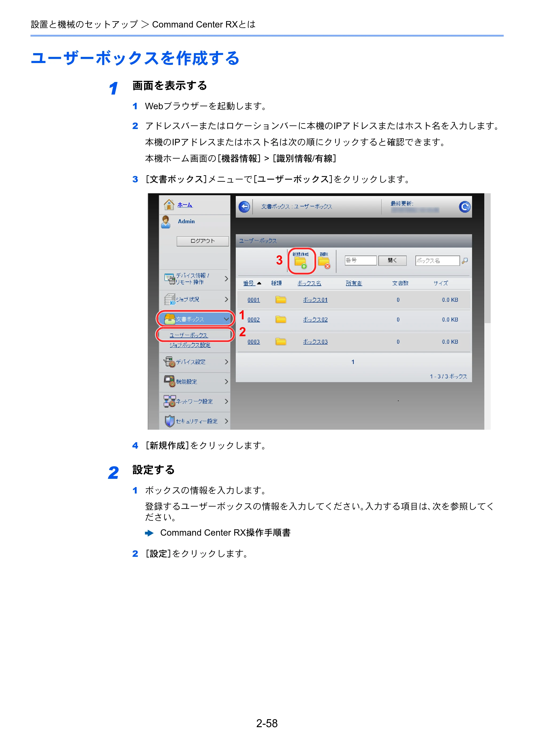
Task: Click the folder icon in row 0003
Action: pos(281,342)
